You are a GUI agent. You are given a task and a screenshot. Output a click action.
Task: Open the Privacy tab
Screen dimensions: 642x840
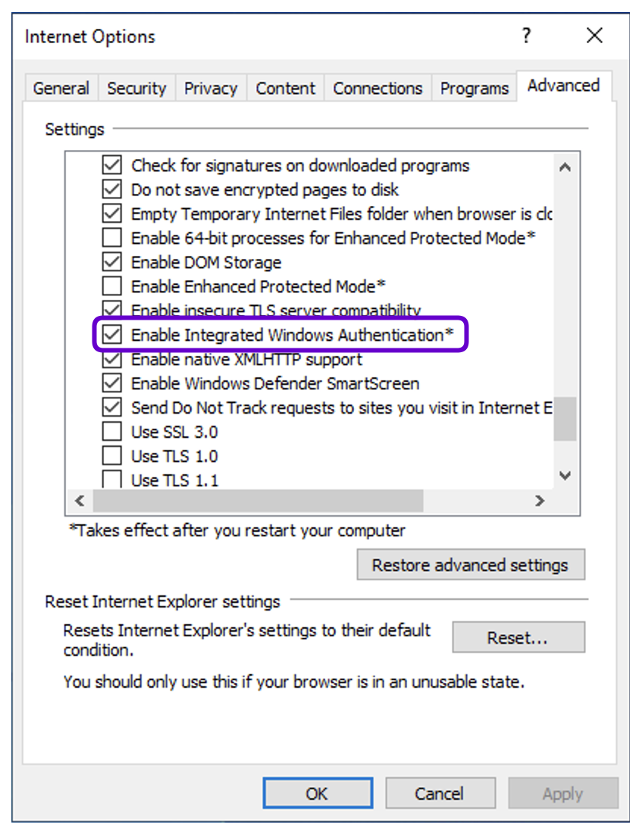[211, 88]
